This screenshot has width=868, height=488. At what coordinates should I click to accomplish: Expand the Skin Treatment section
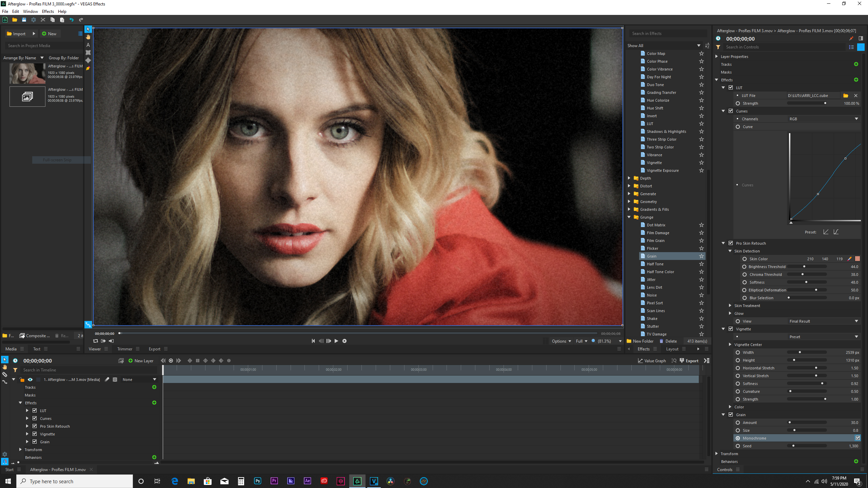tap(730, 306)
